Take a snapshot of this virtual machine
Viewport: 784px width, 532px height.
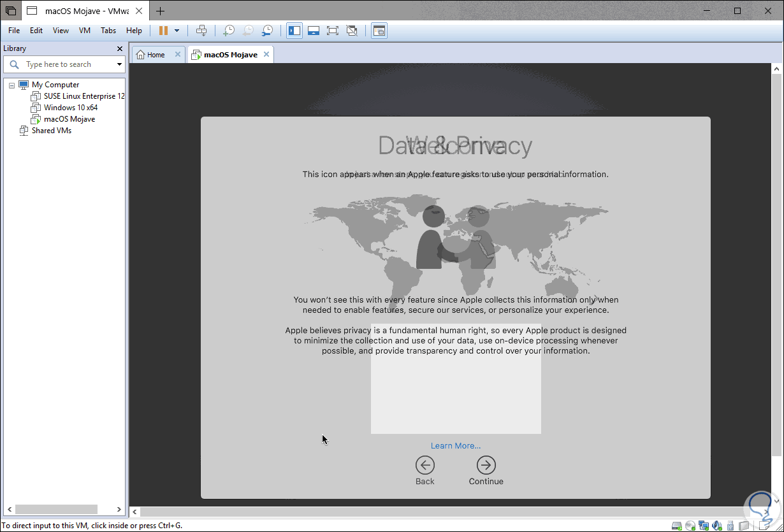(228, 31)
